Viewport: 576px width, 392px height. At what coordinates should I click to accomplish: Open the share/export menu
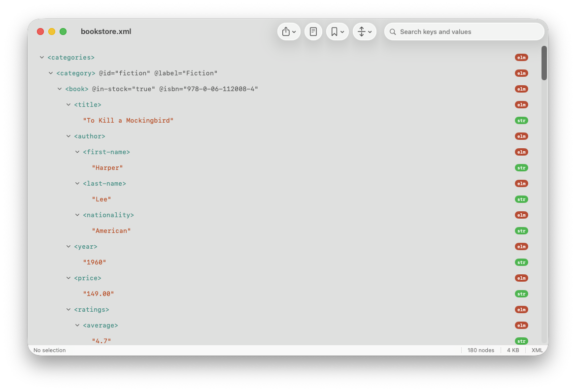point(287,31)
